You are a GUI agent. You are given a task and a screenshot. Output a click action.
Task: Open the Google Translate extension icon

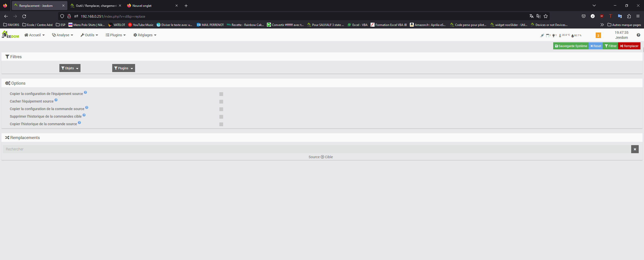[620, 16]
